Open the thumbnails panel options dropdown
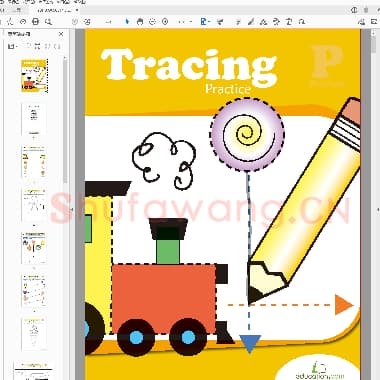The height and width of the screenshot is (380, 380). point(12,46)
